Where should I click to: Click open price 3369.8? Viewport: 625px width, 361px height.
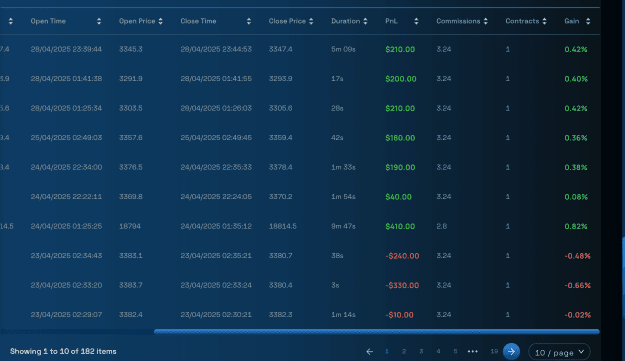coord(131,197)
